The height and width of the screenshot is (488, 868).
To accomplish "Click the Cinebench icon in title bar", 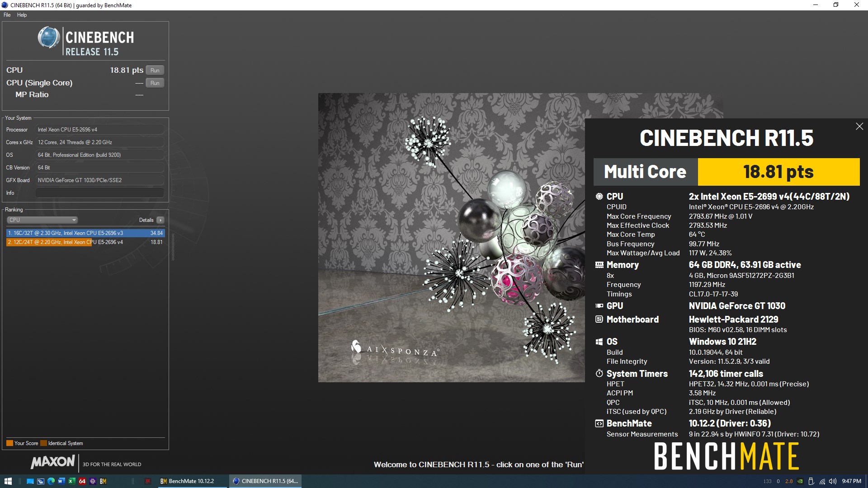I will [x=5, y=5].
